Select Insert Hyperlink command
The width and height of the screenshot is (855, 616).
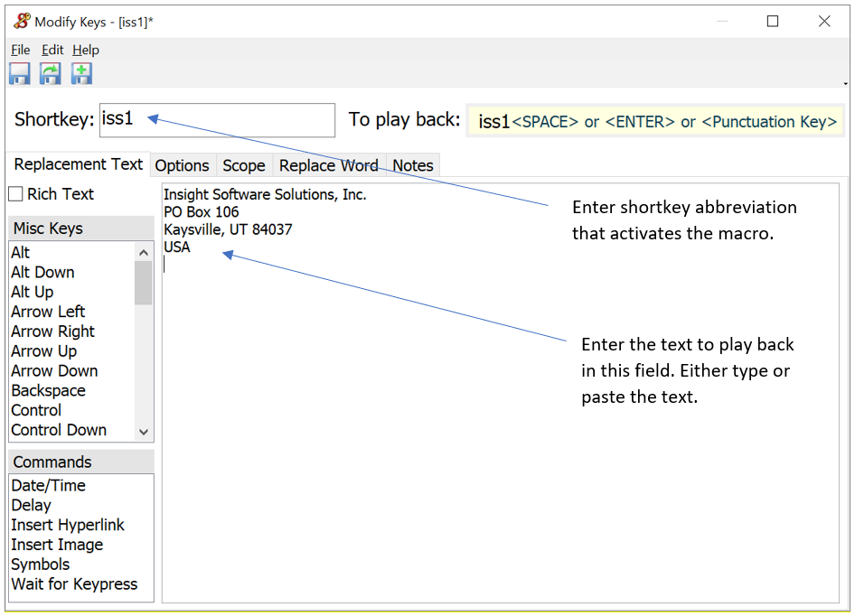[68, 525]
